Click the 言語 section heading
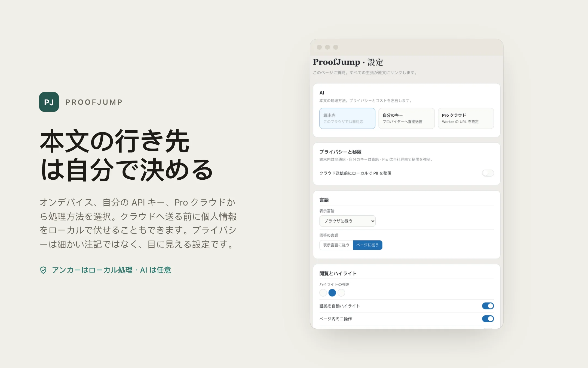Screen dimensions: 588x368 [x=324, y=200]
